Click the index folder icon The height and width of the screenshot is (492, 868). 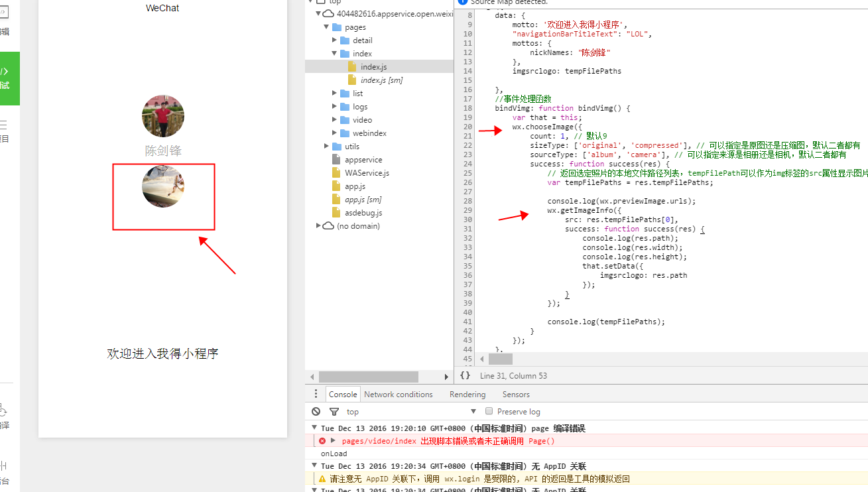345,54
